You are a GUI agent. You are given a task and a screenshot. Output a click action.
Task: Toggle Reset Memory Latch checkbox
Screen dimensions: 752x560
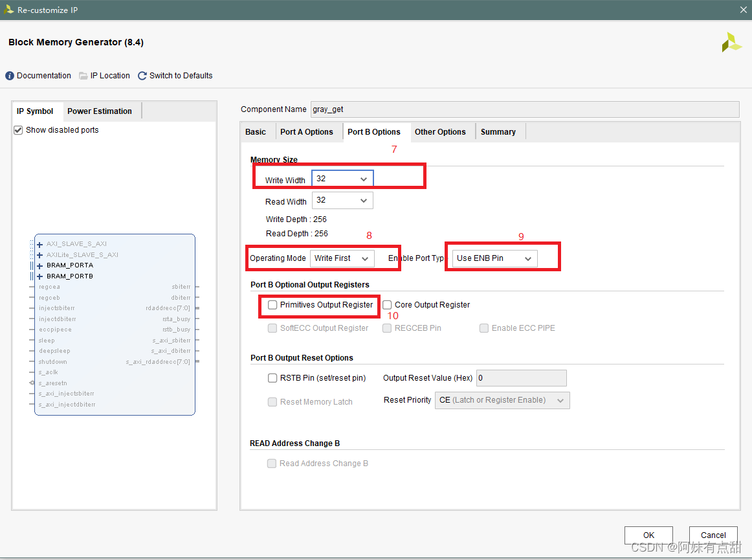pos(272,402)
